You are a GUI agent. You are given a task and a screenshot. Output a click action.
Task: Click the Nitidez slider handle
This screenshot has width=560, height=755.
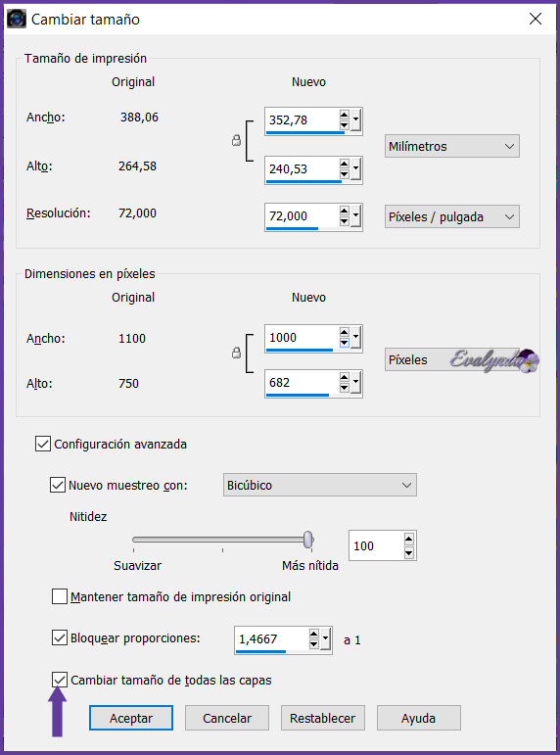(308, 540)
